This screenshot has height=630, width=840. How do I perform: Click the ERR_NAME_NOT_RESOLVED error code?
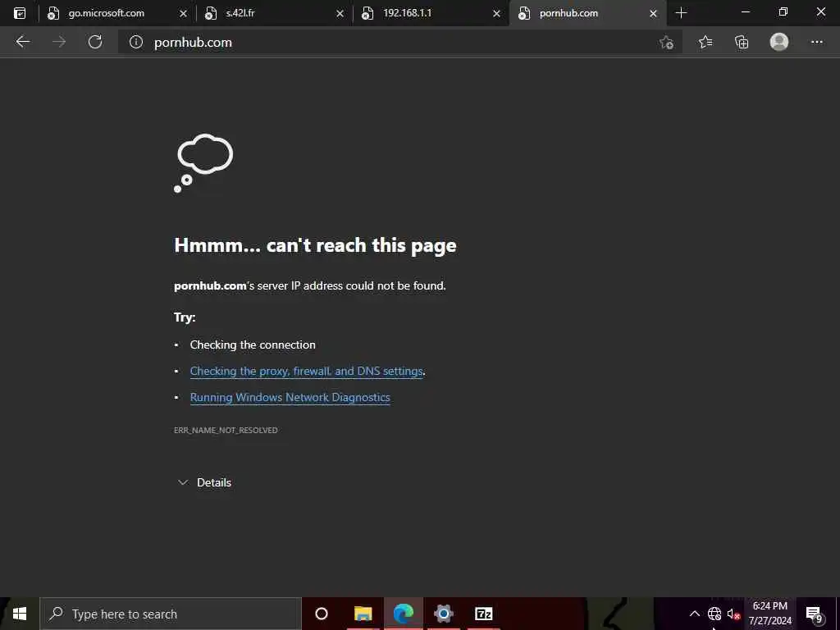(x=226, y=430)
